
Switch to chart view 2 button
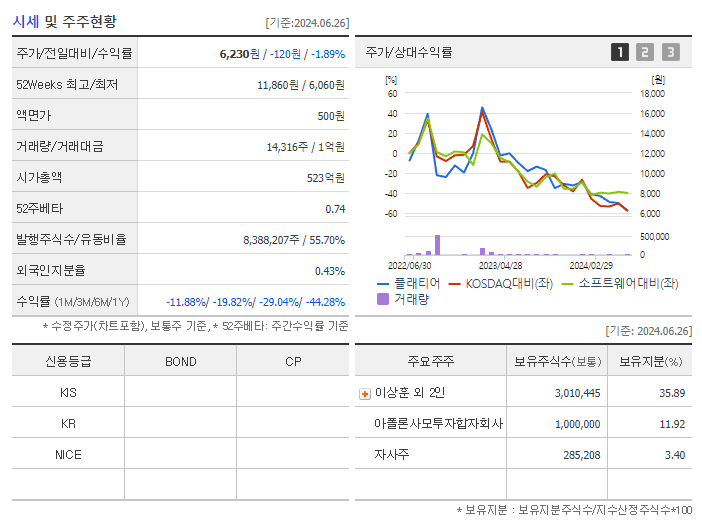pyautogui.click(x=645, y=52)
